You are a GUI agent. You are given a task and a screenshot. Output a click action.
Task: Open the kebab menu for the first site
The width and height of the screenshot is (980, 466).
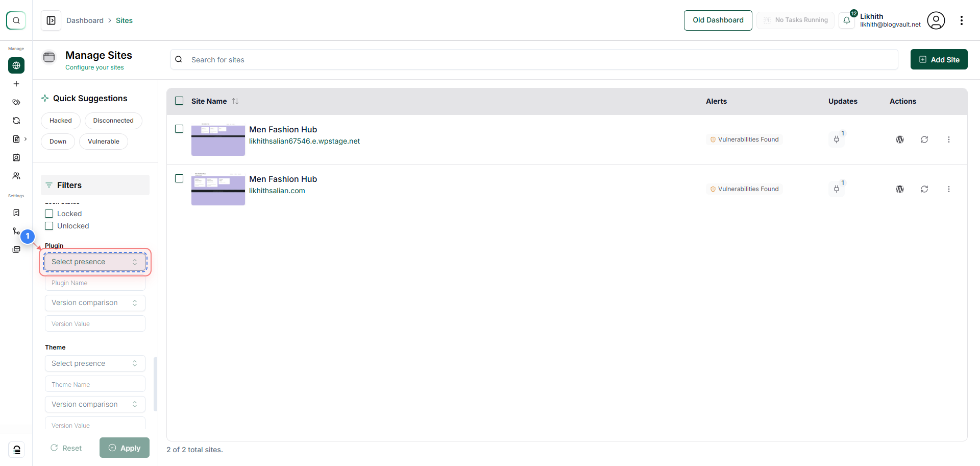949,139
